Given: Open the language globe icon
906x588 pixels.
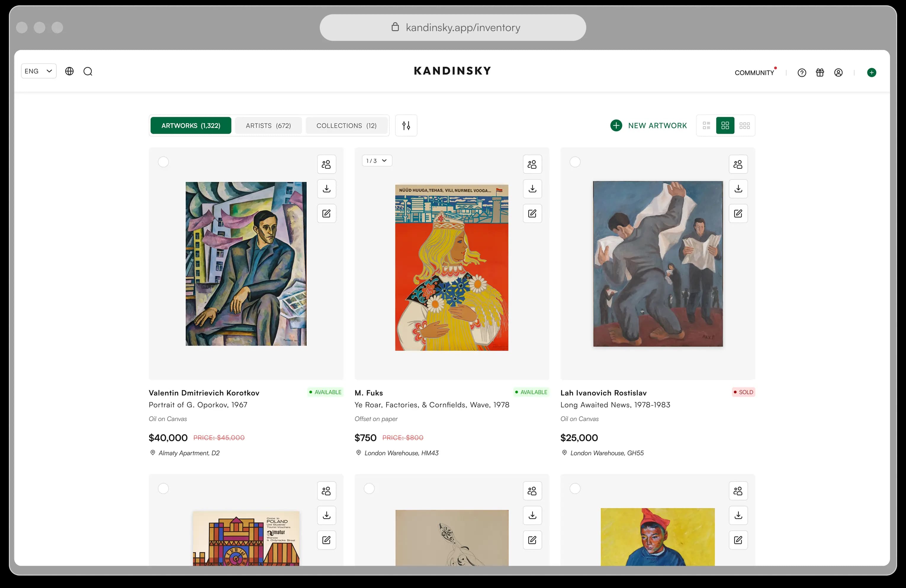Looking at the screenshot, I should coord(69,71).
